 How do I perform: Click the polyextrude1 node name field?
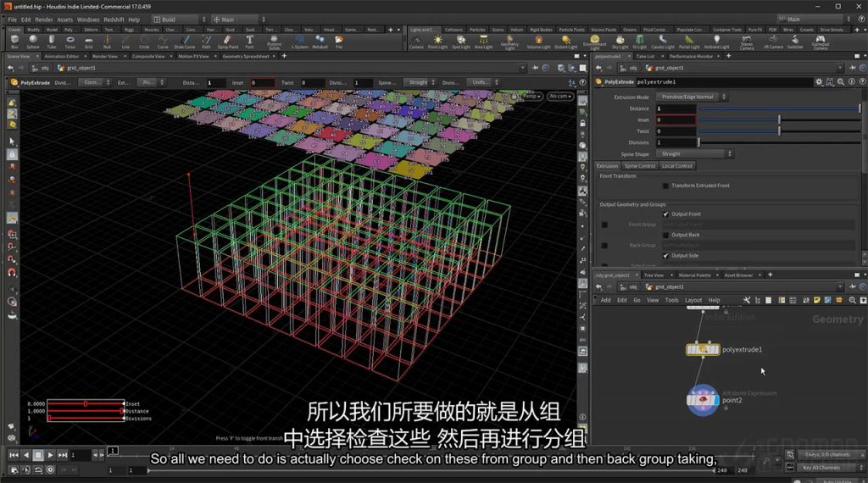723,82
